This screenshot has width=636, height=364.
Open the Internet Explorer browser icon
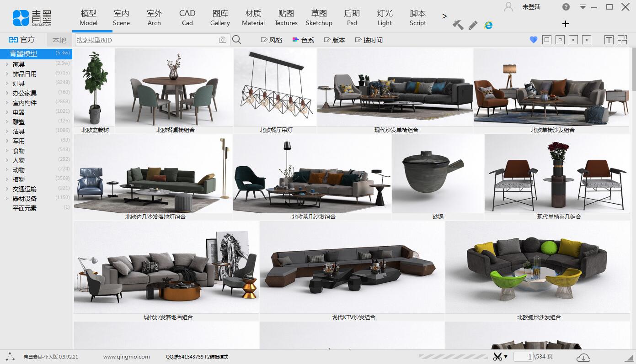[488, 25]
